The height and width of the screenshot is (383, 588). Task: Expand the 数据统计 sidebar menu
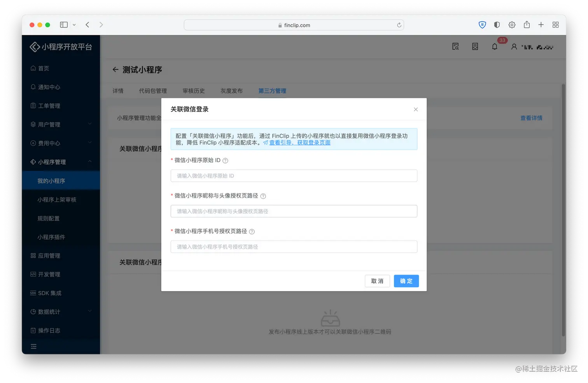[61, 312]
